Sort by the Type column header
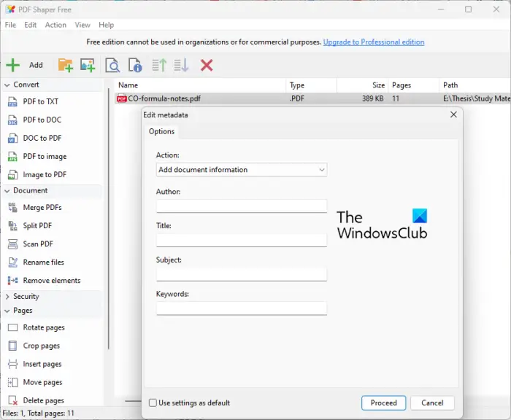 point(311,85)
